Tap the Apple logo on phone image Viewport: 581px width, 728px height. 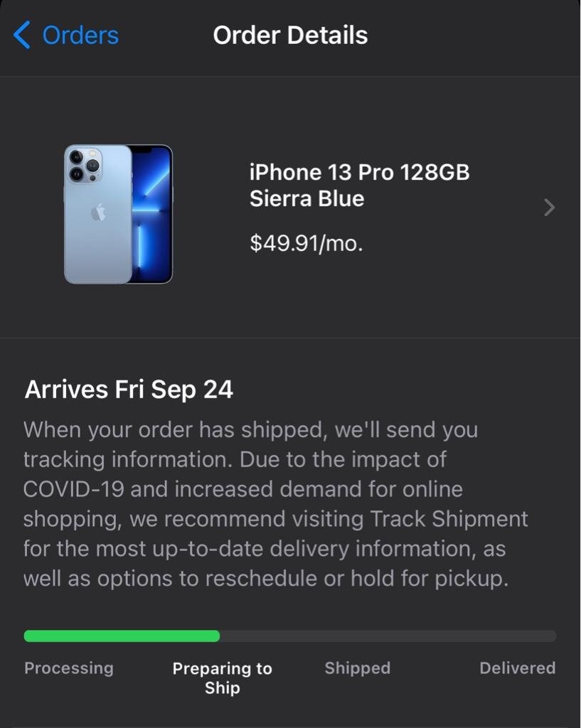pyautogui.click(x=98, y=213)
